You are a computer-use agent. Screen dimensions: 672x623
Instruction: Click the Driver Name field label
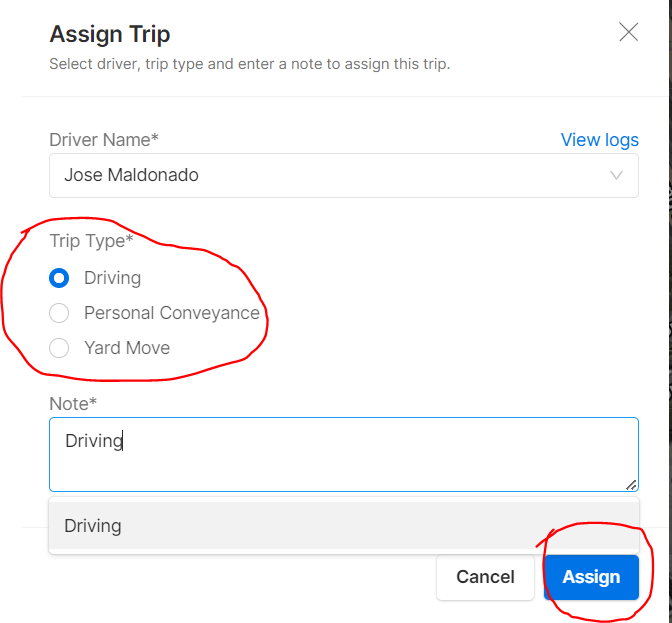tap(104, 140)
